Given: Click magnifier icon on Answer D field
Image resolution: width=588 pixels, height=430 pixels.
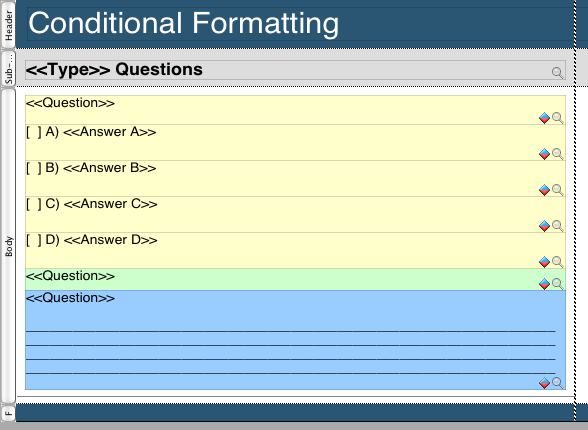Looking at the screenshot, I should click(x=558, y=262).
